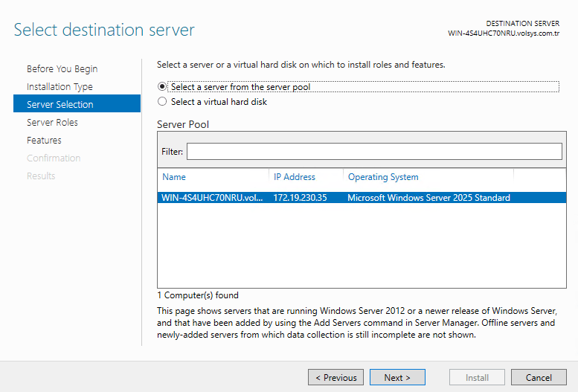This screenshot has width=578, height=392.
Task: Proceed with the Next button
Action: (x=397, y=378)
